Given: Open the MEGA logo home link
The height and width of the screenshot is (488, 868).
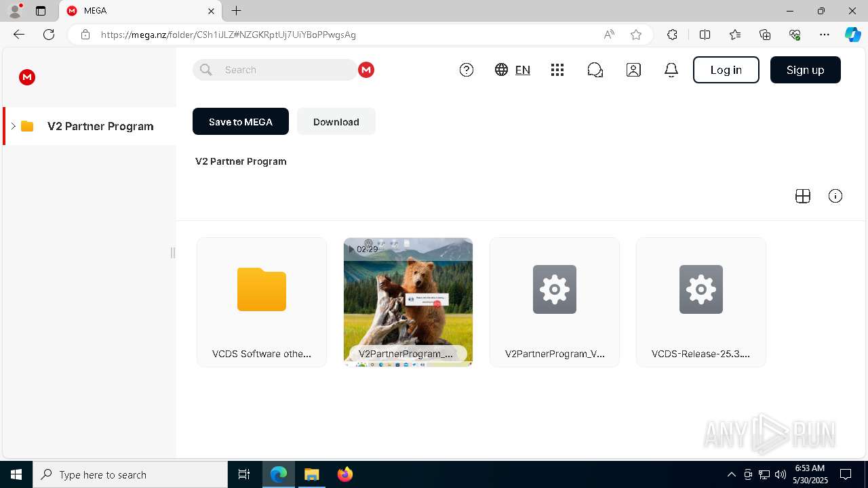Looking at the screenshot, I should 27,77.
